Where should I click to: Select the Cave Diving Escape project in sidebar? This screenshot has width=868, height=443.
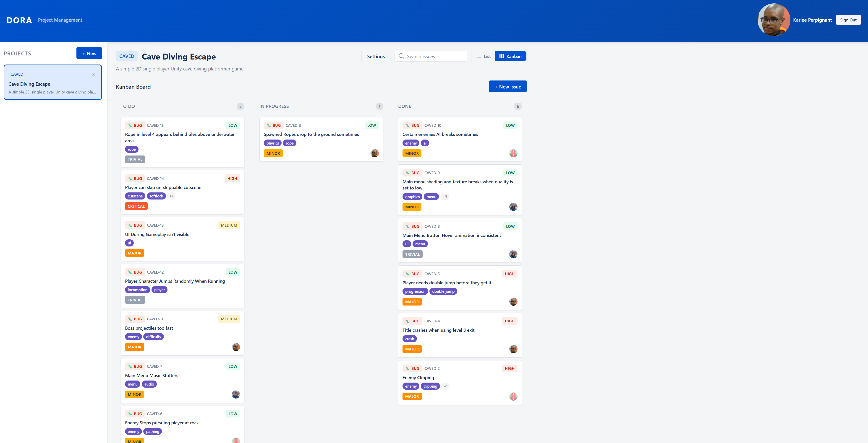(x=53, y=82)
